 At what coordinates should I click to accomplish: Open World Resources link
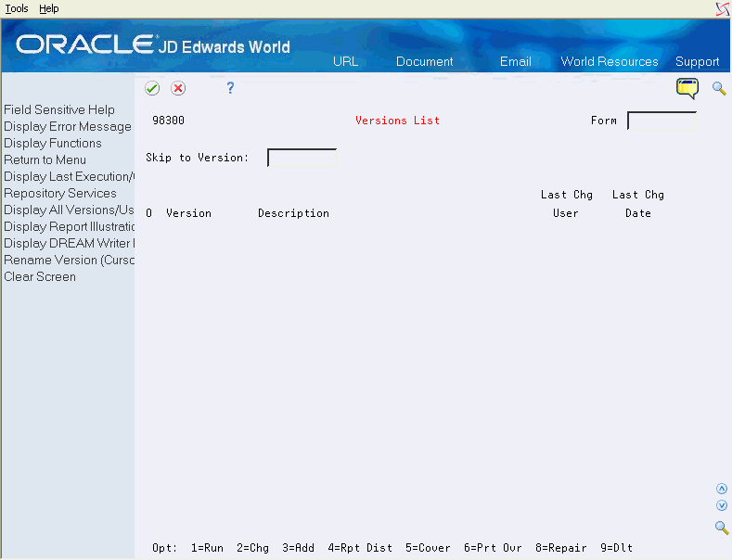click(610, 61)
